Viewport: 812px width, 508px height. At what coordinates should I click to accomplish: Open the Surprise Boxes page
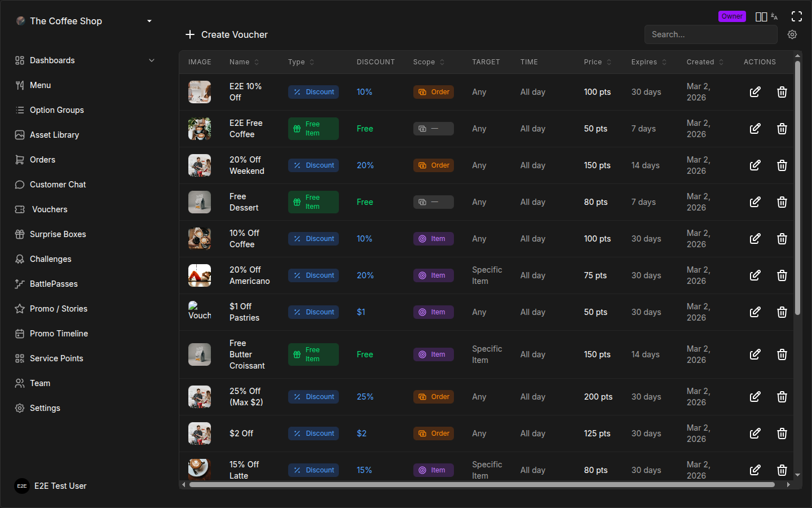pos(58,234)
